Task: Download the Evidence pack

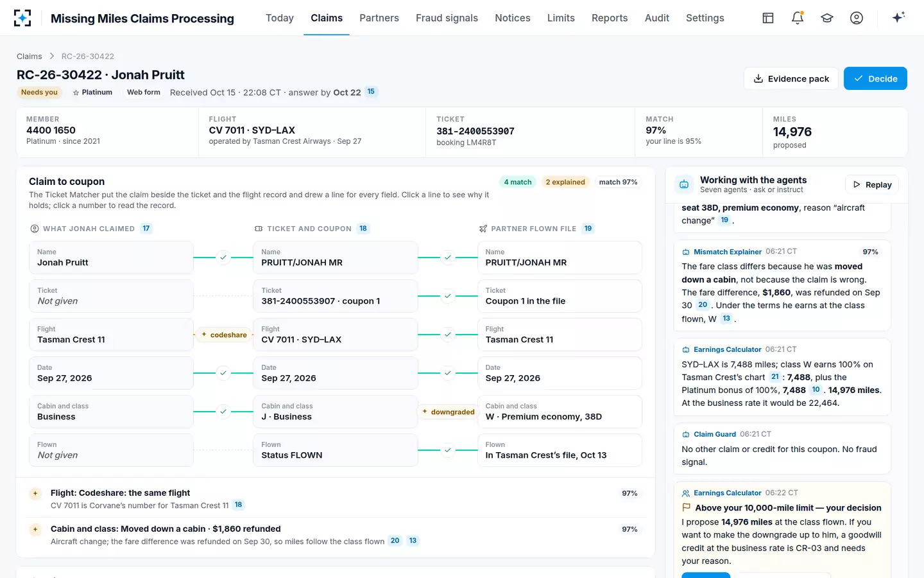Action: coord(791,78)
